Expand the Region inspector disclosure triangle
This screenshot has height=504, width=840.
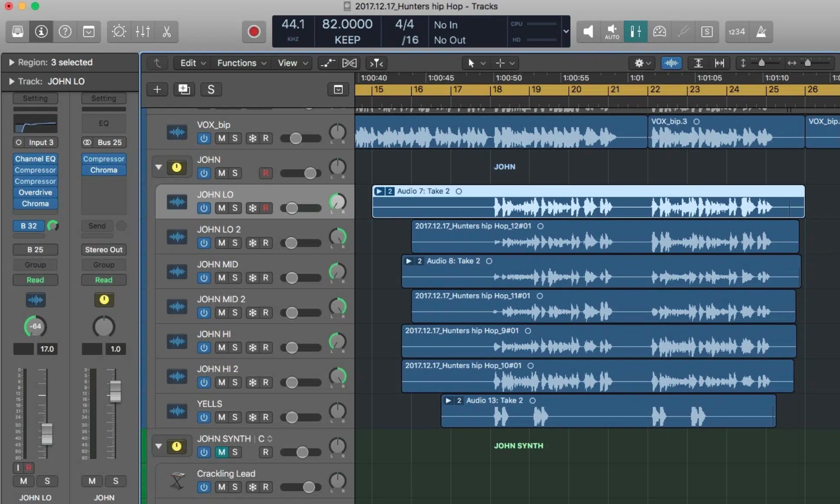(12, 62)
